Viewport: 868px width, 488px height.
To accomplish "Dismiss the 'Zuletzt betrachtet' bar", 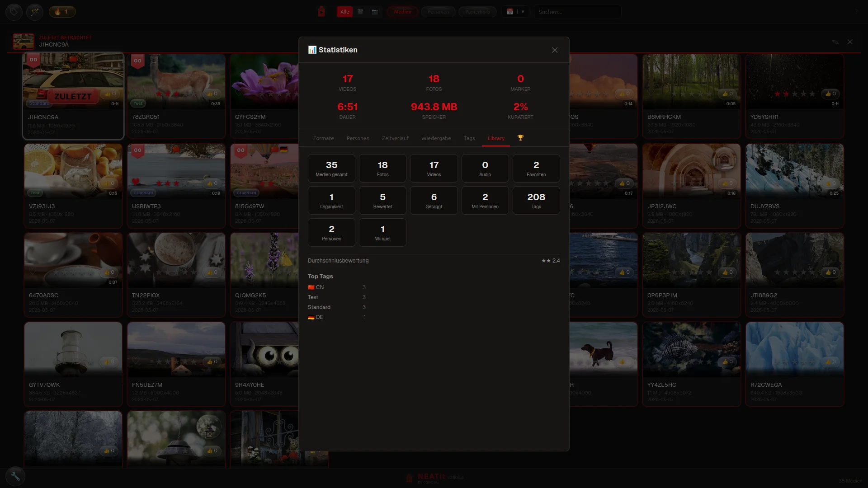I will click(850, 42).
